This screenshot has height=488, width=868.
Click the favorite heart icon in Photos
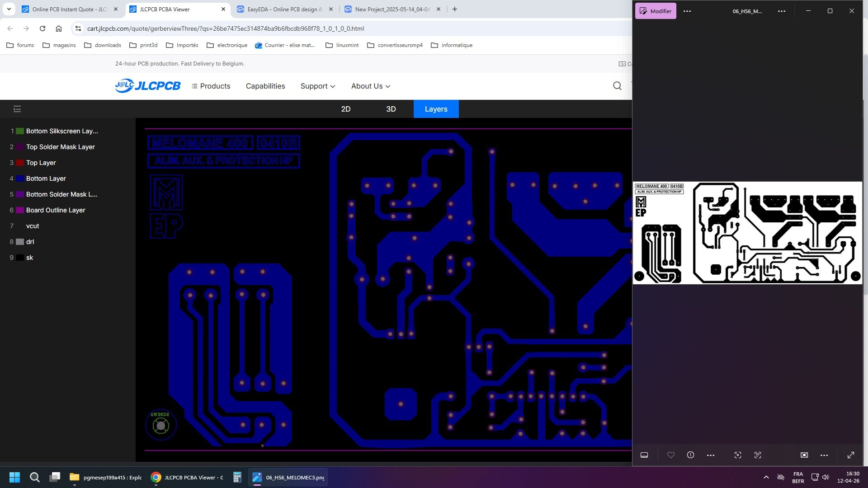(x=671, y=455)
